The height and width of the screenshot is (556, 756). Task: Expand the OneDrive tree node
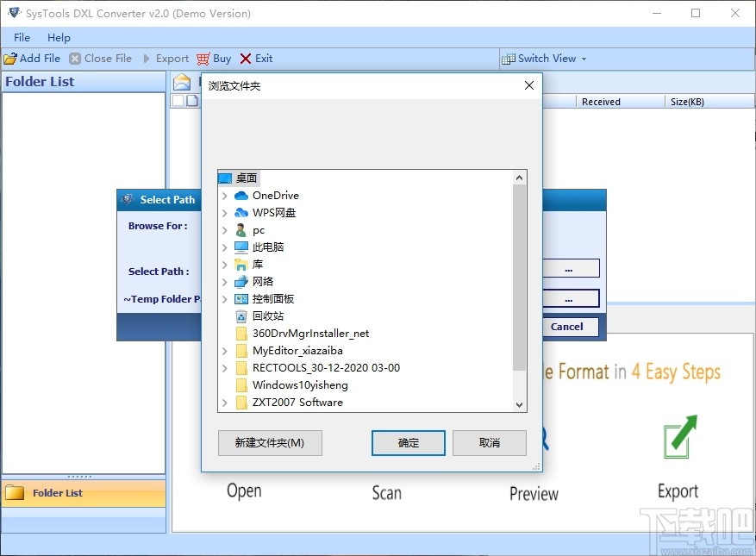click(226, 195)
